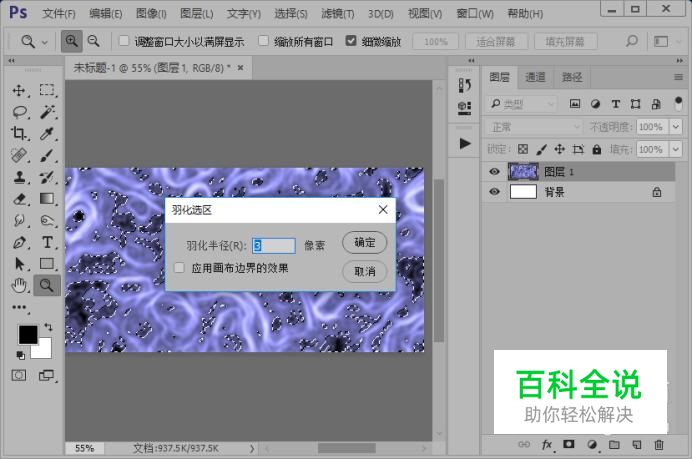
Task: Select the Rectangle shape tool
Action: [x=47, y=263]
